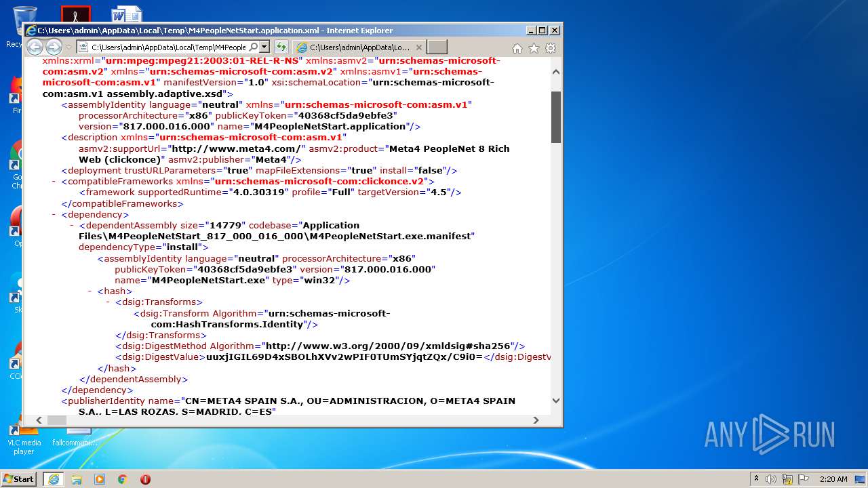Collapse the compatibleFrameworks XML node
The image size is (868, 488).
54,182
